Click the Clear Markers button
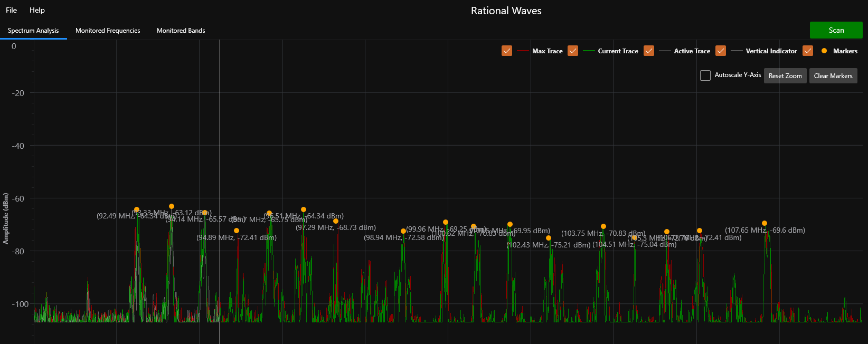 [x=833, y=76]
